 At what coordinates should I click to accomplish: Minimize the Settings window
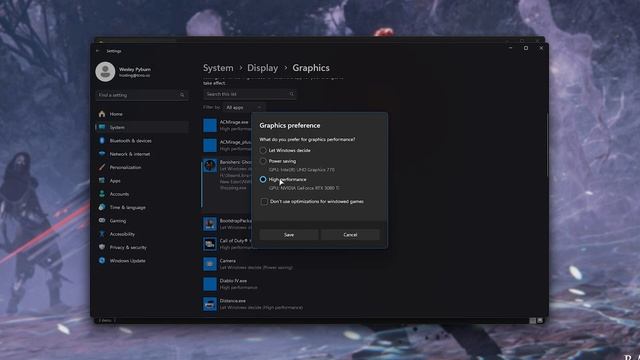tap(511, 48)
